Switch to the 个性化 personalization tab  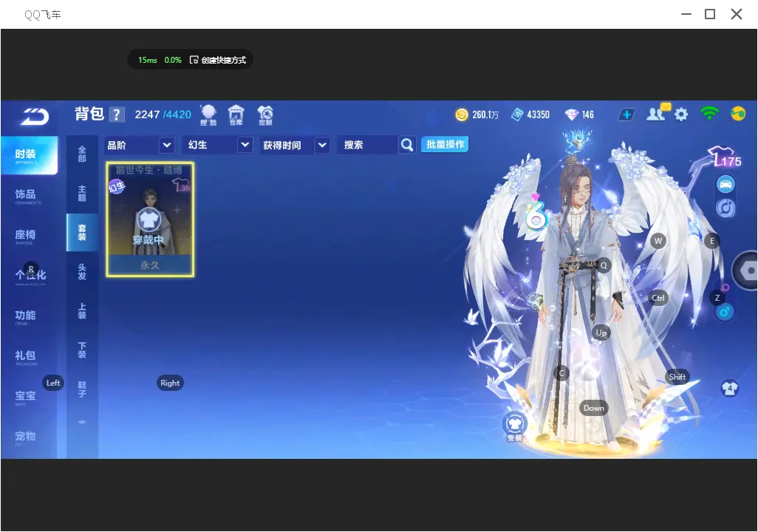tap(29, 276)
